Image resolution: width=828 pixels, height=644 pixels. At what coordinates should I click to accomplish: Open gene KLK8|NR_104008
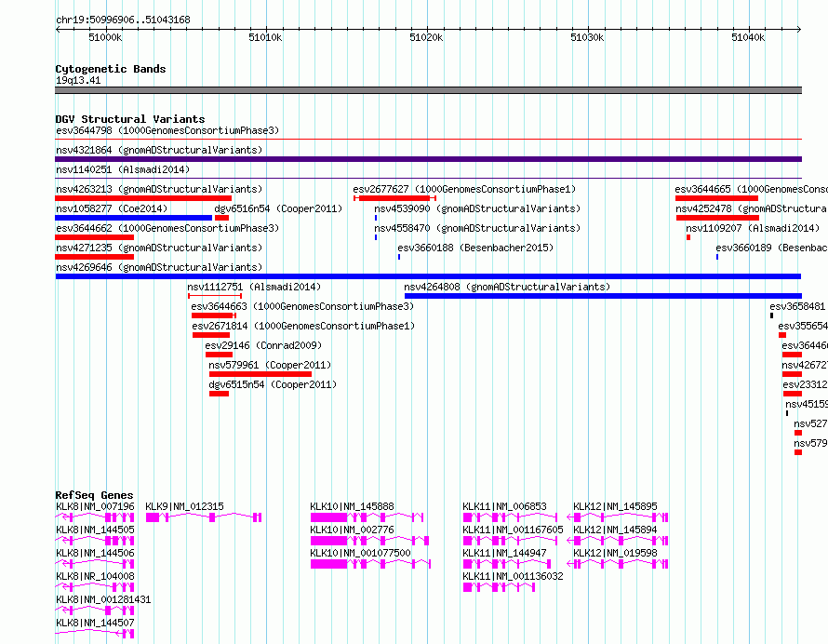coord(95,576)
